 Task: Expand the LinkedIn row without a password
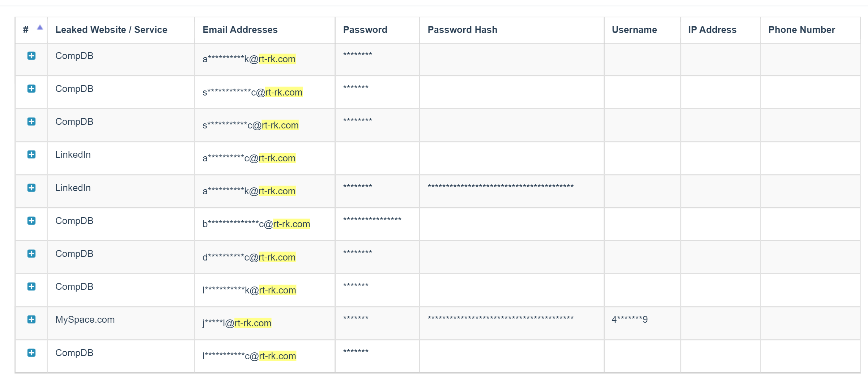pyautogui.click(x=31, y=154)
